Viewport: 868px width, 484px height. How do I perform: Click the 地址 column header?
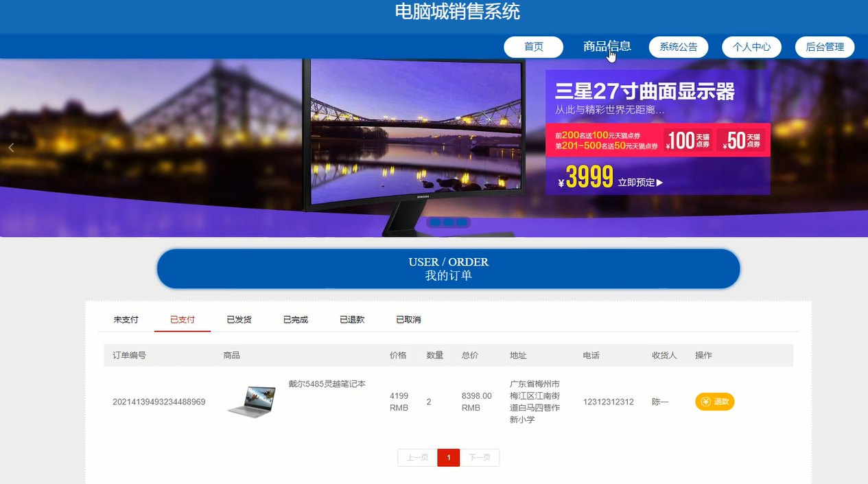518,355
